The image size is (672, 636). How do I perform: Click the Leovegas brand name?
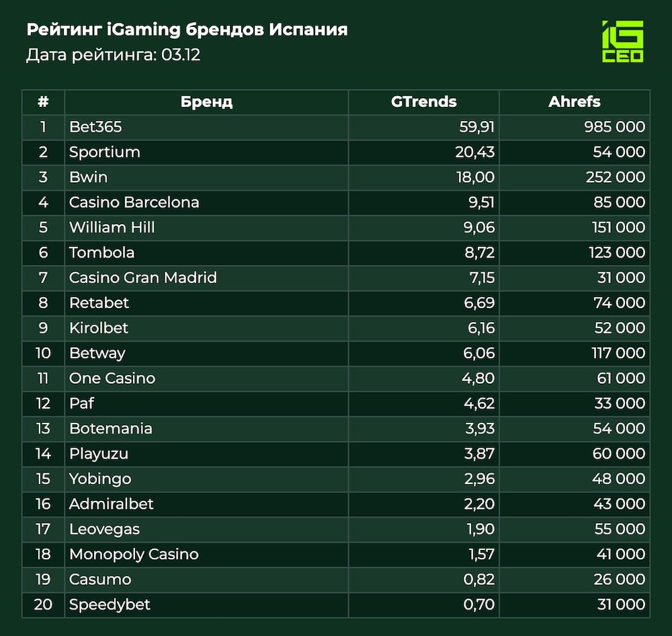click(105, 529)
